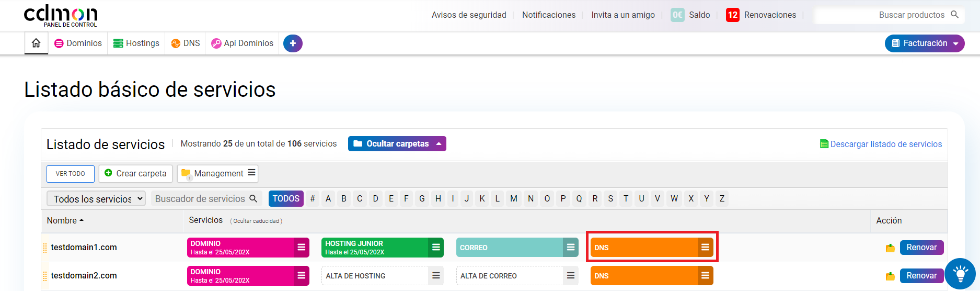The height and width of the screenshot is (291, 980).
Task: Filter services by letter M
Action: (x=514, y=199)
